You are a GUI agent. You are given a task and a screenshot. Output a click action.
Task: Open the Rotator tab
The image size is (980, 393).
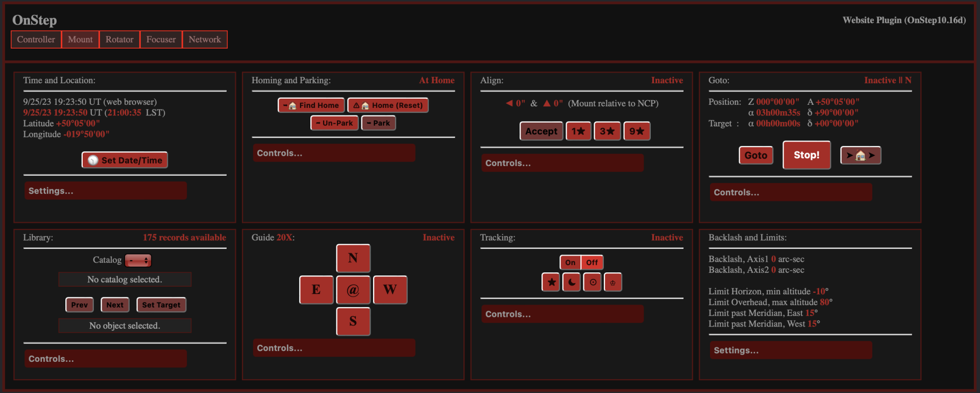(x=119, y=39)
